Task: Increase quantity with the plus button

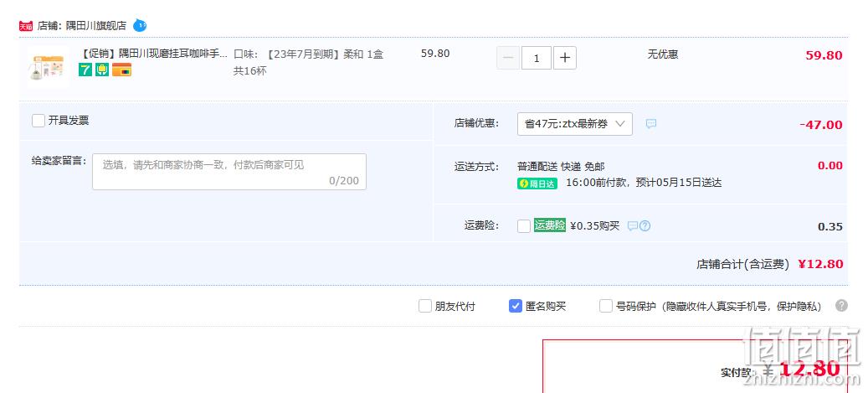Action: point(565,58)
